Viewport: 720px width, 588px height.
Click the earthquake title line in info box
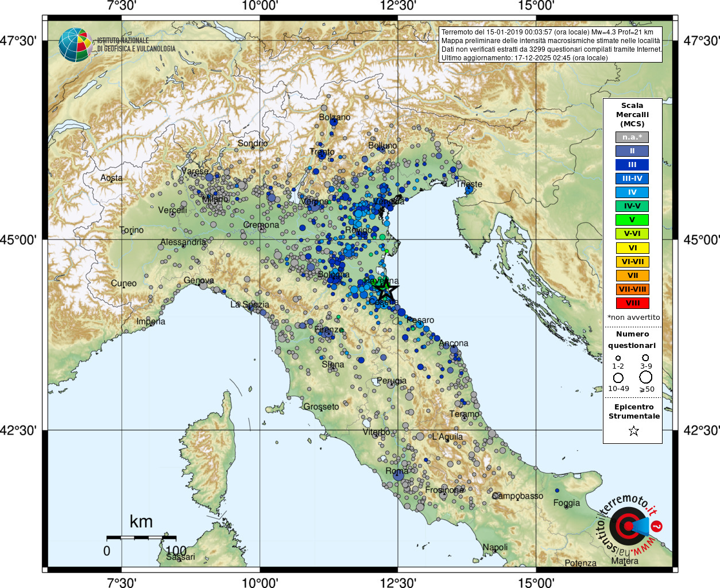pos(547,32)
